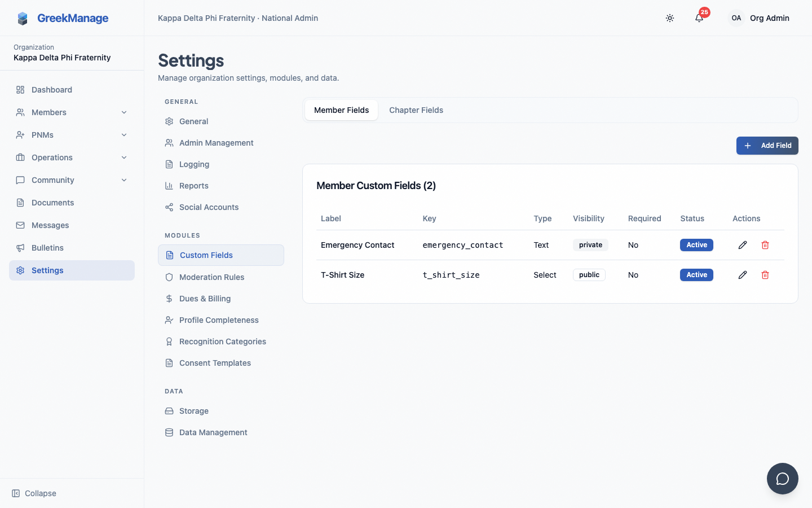Viewport: 812px width, 508px height.
Task: Open Consent Templates settings
Action: [221, 363]
